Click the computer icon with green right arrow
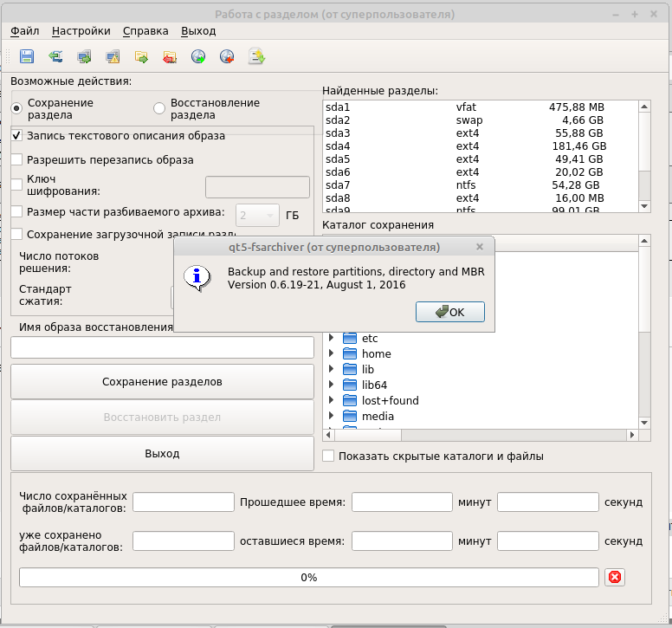The width and height of the screenshot is (672, 628). coord(84,56)
